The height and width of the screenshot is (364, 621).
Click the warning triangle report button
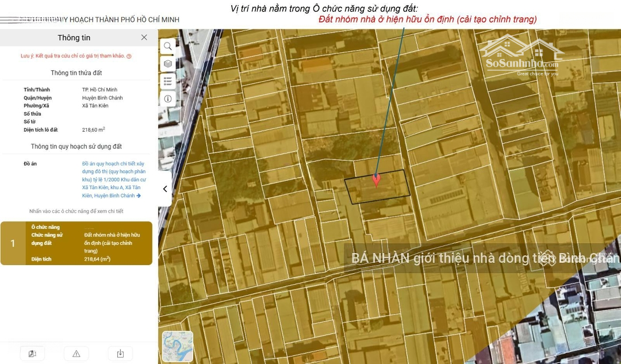click(x=76, y=354)
